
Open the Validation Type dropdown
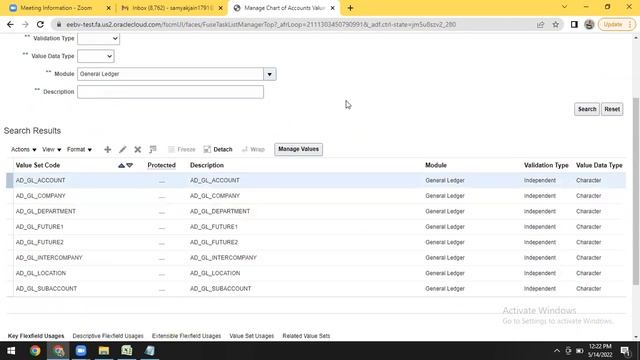coord(98,38)
